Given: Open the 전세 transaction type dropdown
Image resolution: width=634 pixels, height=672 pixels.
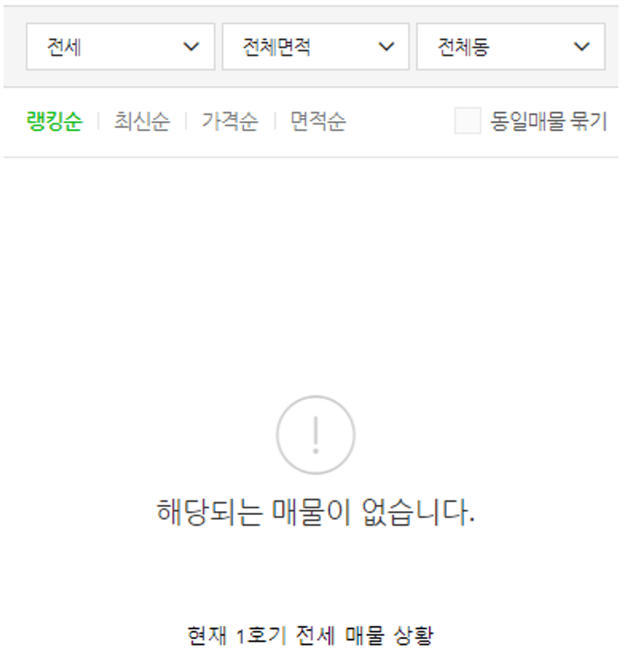Looking at the screenshot, I should [120, 47].
